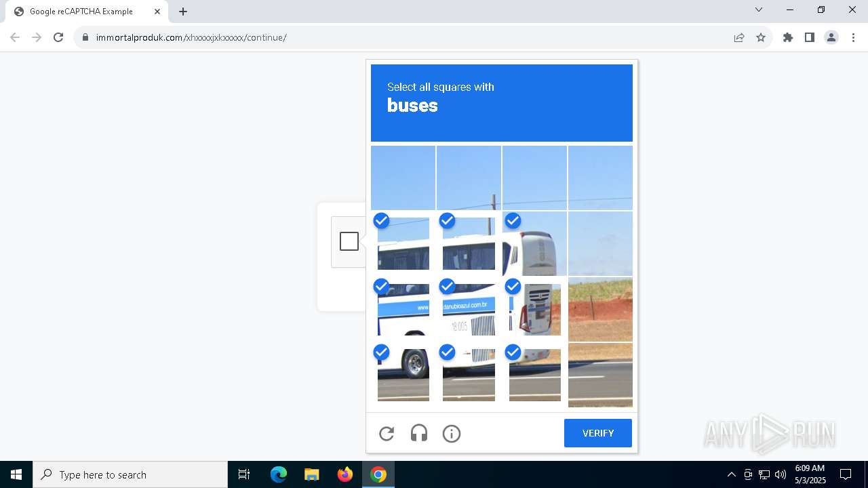This screenshot has height=488, width=868.
Task: Focus the Chrome taskbar icon
Action: [378, 474]
